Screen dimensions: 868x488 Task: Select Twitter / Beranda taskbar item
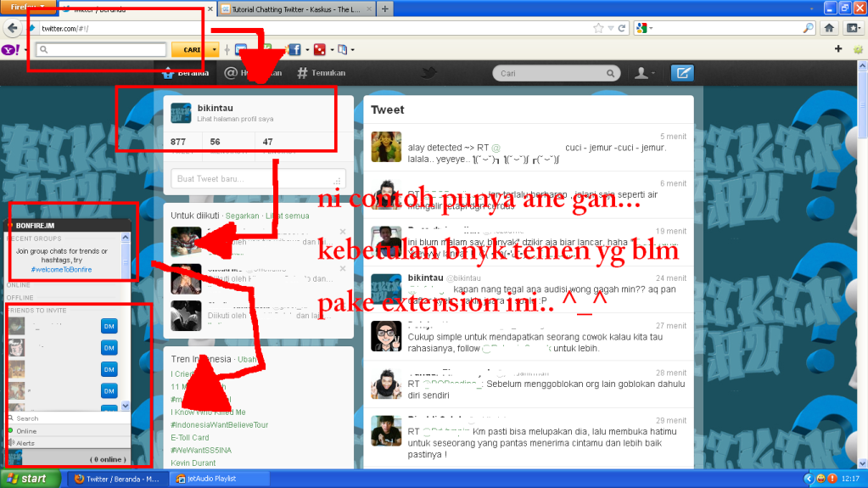[118, 479]
